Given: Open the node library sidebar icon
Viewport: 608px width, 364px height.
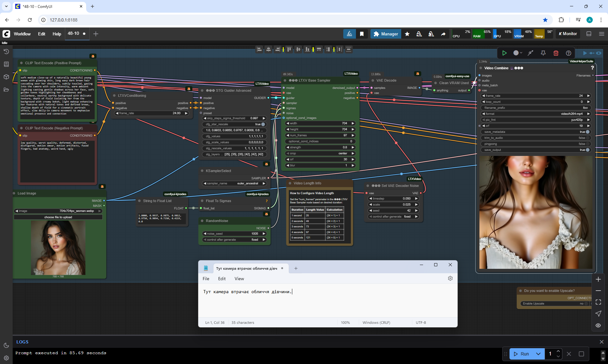Looking at the screenshot, I should tap(6, 64).
